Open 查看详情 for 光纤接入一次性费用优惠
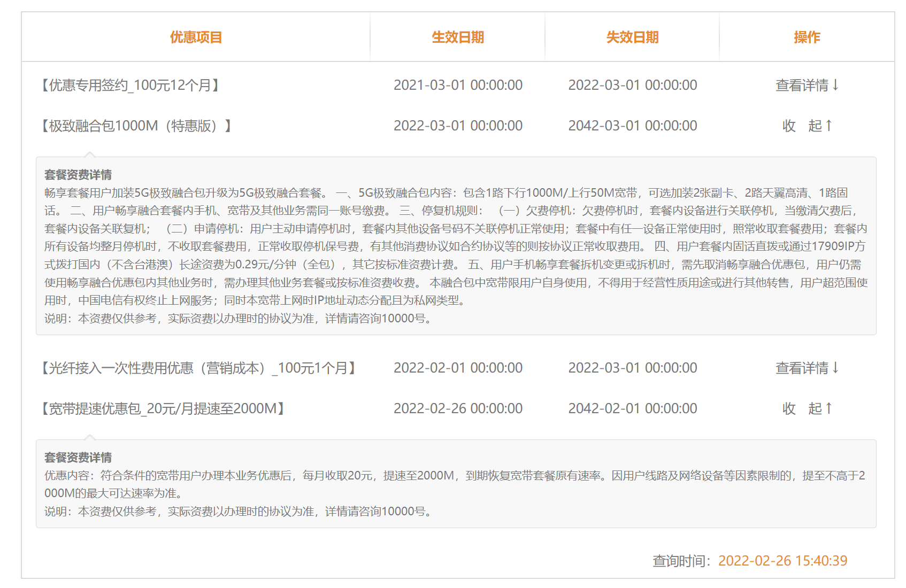This screenshot has width=906, height=588. [807, 368]
